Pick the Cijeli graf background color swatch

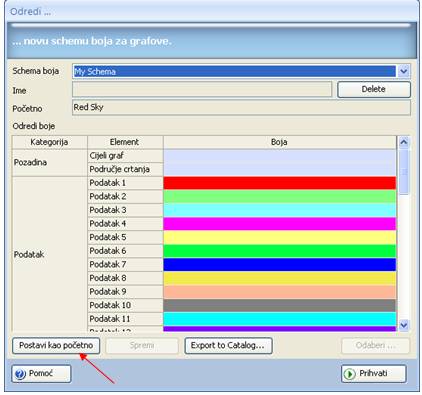tap(280, 156)
